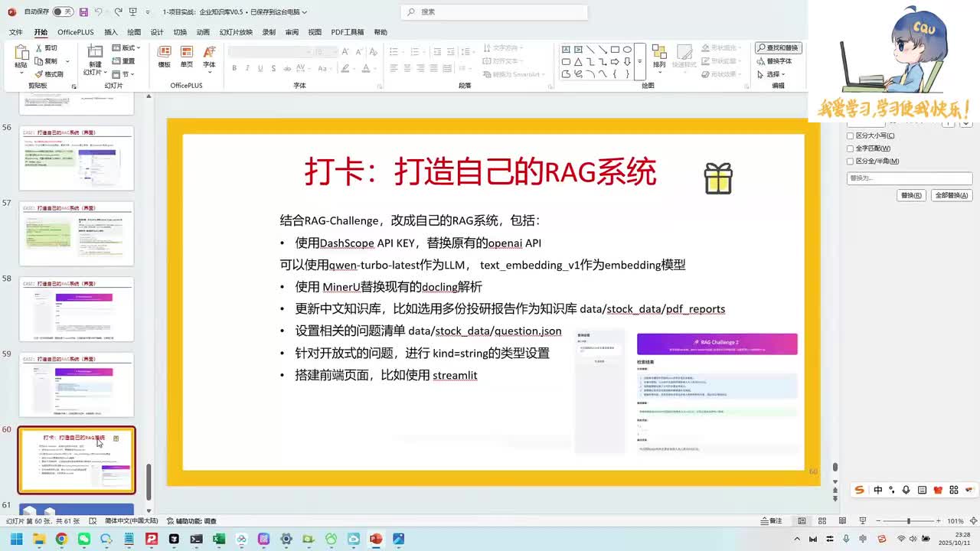This screenshot has height=551, width=980.
Task: Switch to reading view in status bar
Action: pos(843,520)
